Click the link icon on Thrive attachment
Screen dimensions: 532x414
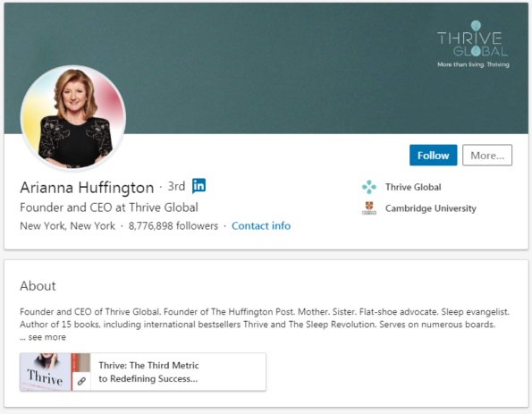tap(81, 381)
